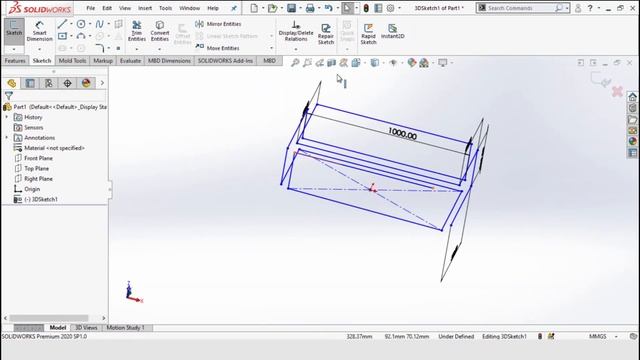The width and height of the screenshot is (640, 360).
Task: Open the View menu
Action: click(x=125, y=8)
